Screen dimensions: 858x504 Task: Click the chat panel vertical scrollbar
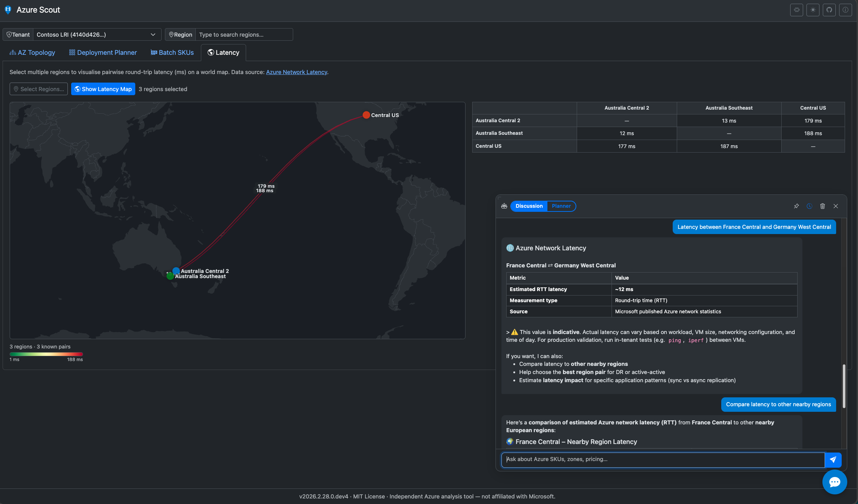844,386
